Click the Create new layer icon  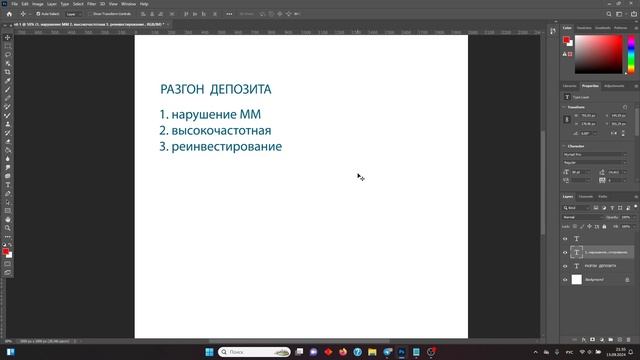tap(620, 340)
